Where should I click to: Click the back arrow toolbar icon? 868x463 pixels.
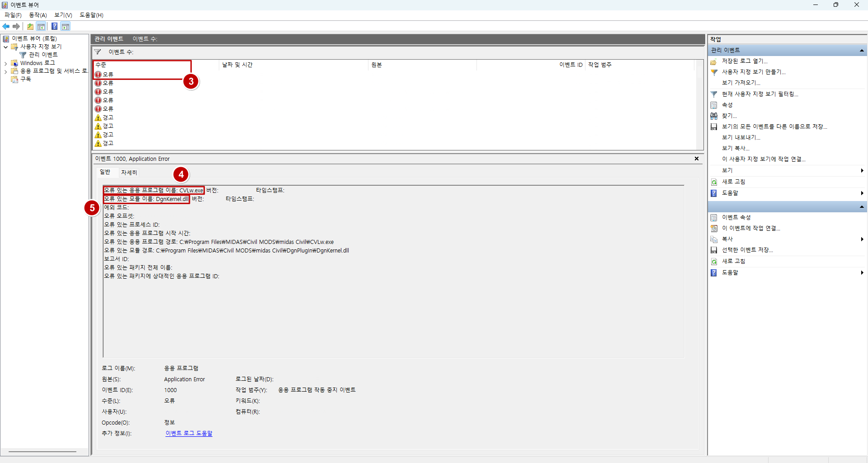6,26
